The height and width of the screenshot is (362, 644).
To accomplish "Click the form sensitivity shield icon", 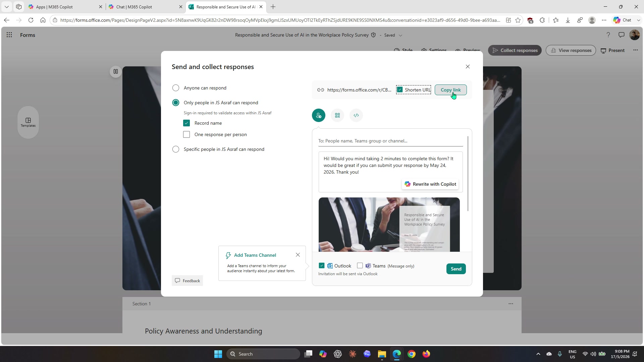I will tap(373, 35).
